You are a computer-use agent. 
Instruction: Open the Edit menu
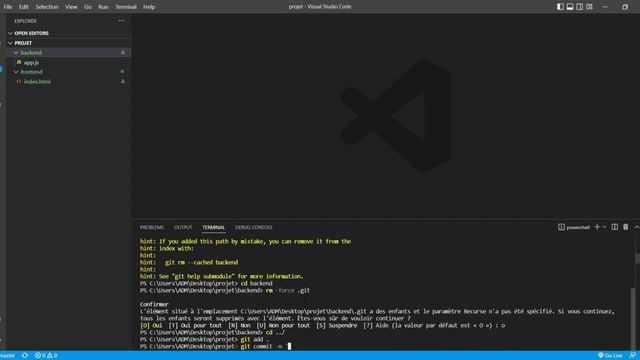[24, 7]
